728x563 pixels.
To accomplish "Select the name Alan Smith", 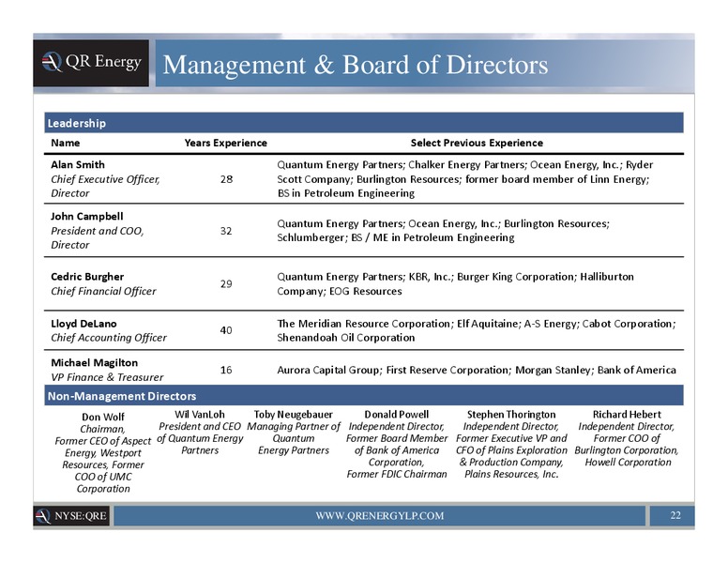I will 78,164.
